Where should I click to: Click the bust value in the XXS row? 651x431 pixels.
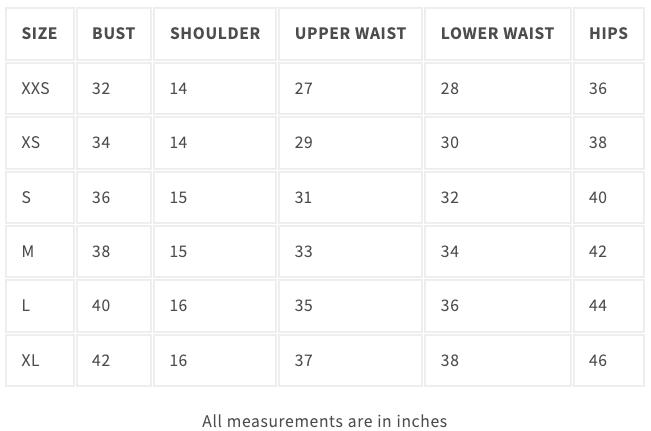tap(101, 88)
